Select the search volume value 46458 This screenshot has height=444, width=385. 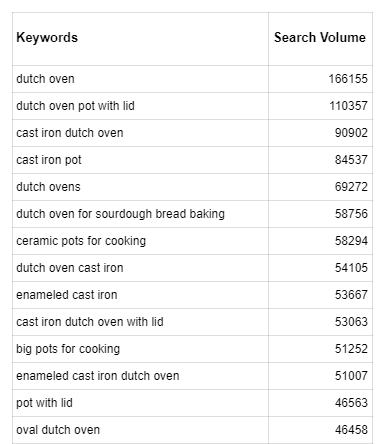tap(351, 430)
